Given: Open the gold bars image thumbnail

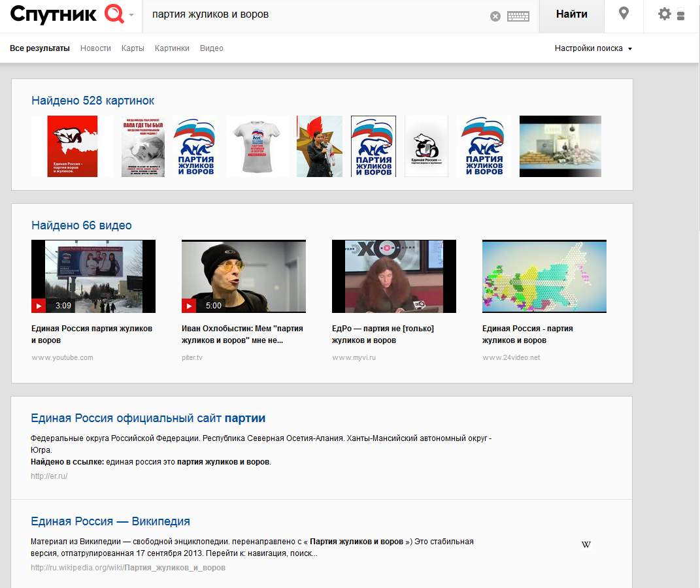Looking at the screenshot, I should tap(560, 146).
